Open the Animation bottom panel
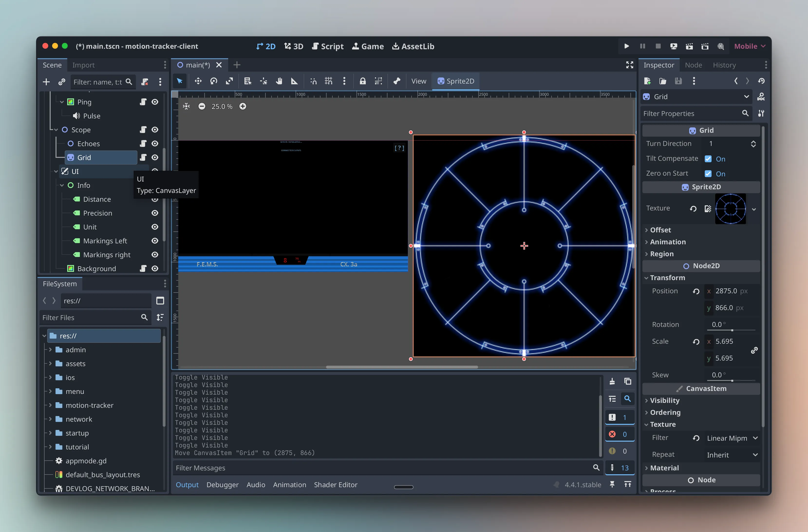Viewport: 808px width, 532px height. click(290, 484)
